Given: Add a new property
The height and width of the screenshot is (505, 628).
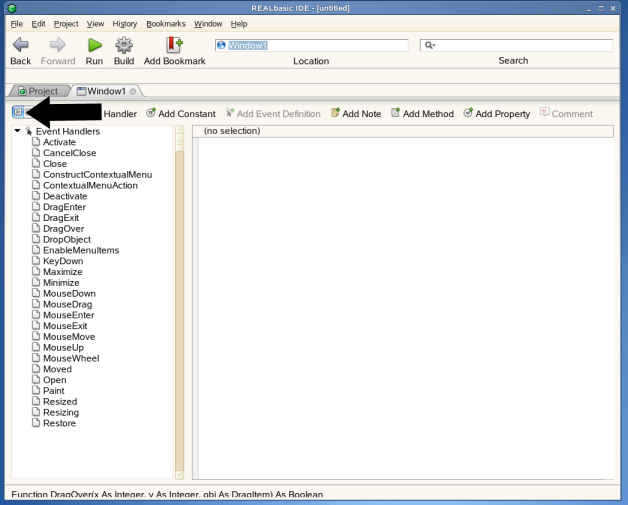Looking at the screenshot, I should coord(497,114).
